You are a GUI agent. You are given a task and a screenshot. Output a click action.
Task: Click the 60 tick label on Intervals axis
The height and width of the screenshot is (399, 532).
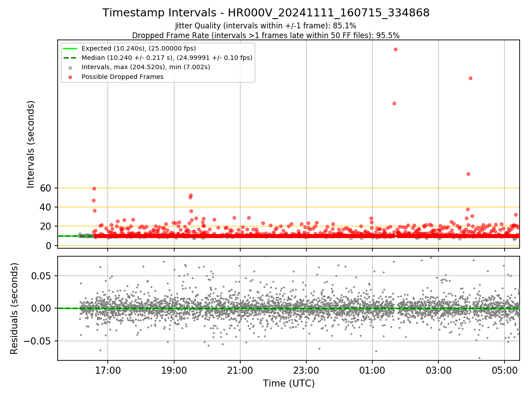[x=46, y=188]
